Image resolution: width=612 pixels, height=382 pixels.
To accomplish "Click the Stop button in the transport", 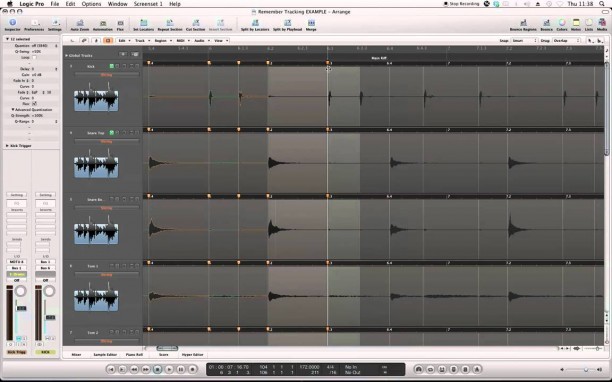I will pyautogui.click(x=157, y=369).
